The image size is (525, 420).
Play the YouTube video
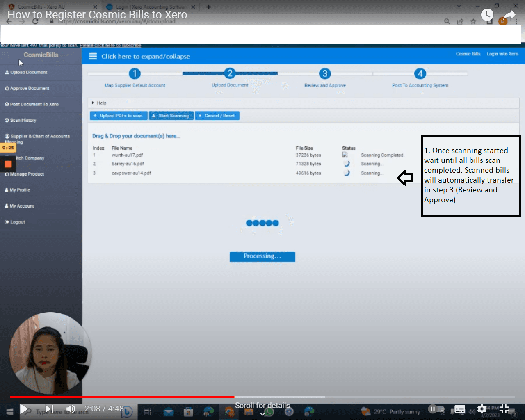24,409
